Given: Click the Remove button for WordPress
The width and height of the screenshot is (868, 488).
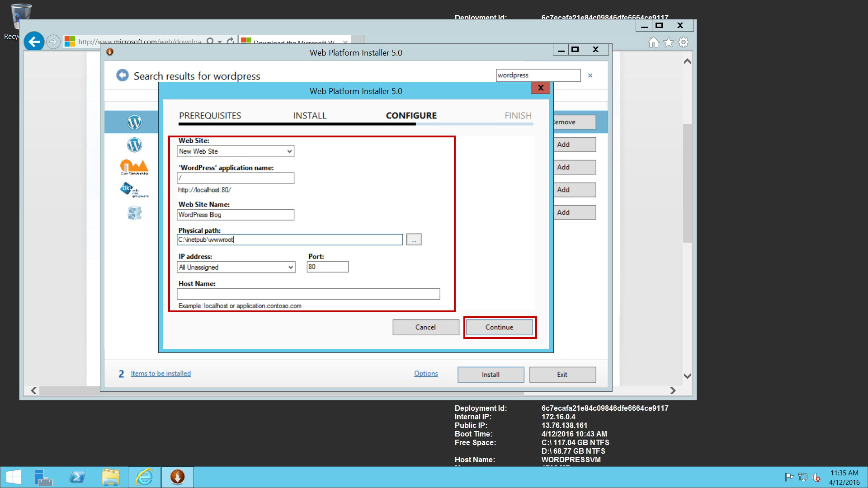Looking at the screenshot, I should coord(574,122).
